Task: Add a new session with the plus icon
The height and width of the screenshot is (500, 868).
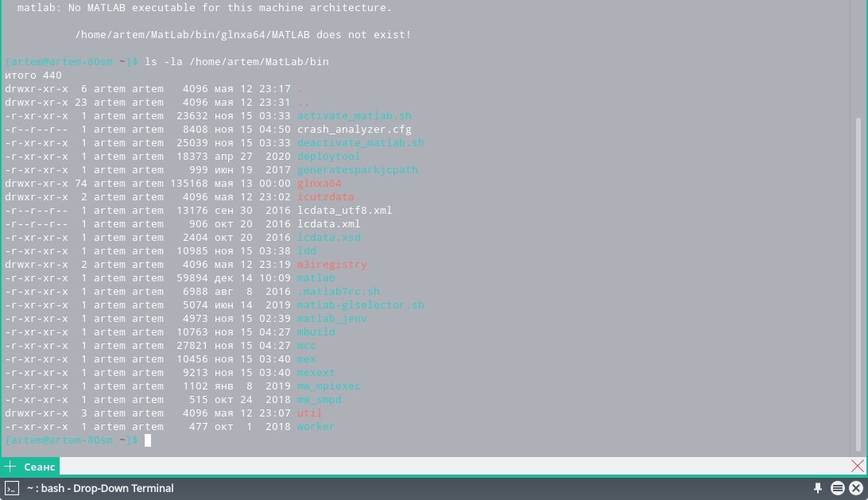Action: coord(10,467)
